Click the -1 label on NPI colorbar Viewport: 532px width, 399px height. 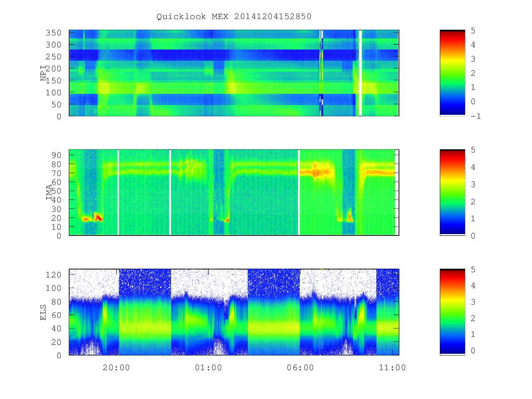click(475, 116)
